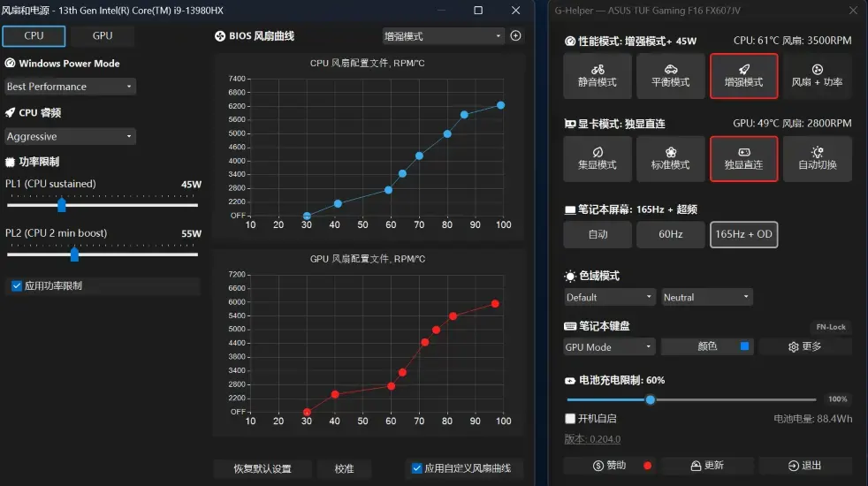Select Ultimate dGPU direct mode (独显直连)
This screenshot has height=486, width=868.
pyautogui.click(x=743, y=159)
